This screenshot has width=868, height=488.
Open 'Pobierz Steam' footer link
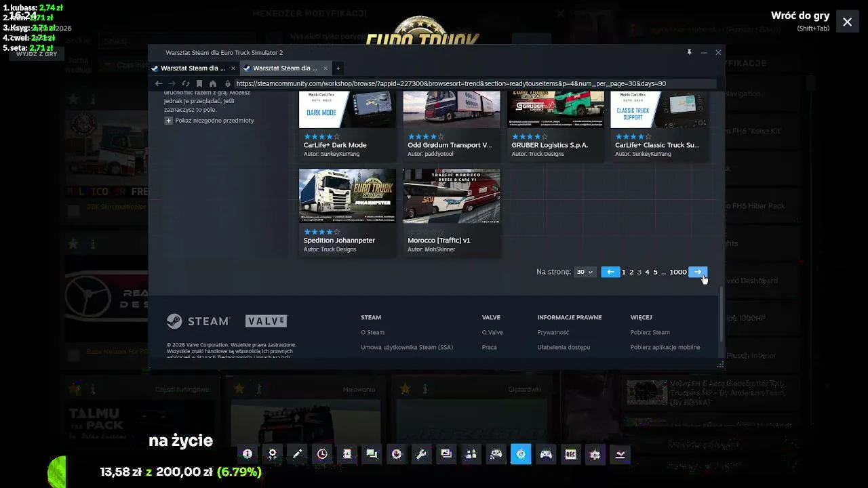click(x=650, y=332)
